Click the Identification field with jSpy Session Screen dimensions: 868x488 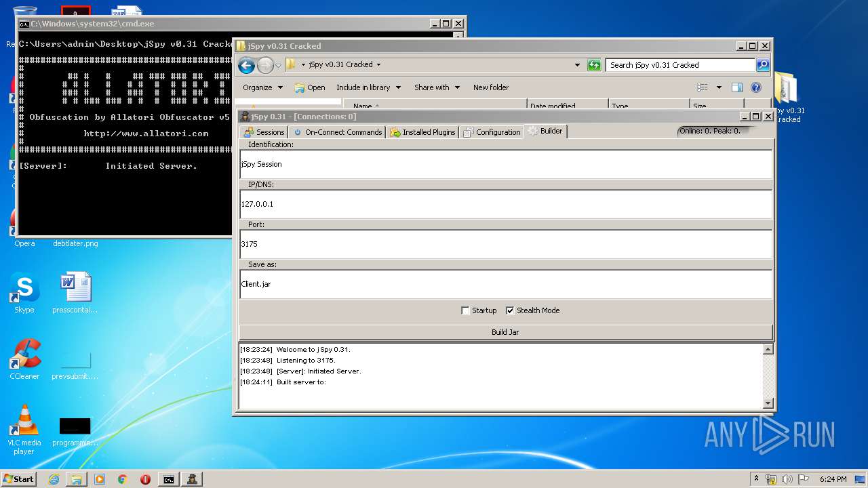click(x=506, y=164)
